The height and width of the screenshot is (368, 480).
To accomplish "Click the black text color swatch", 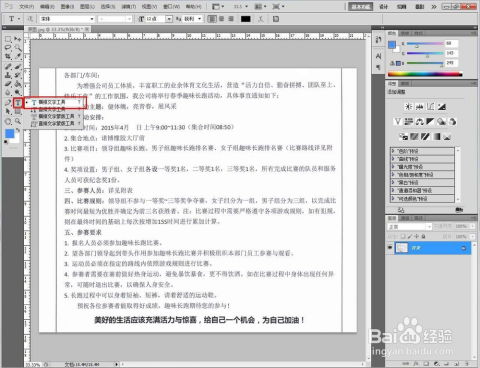I will pyautogui.click(x=246, y=19).
